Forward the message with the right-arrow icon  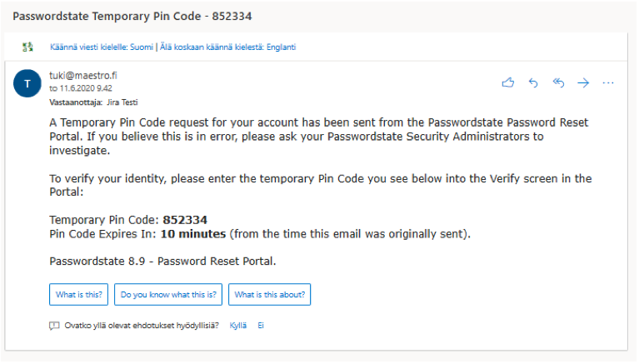tap(583, 82)
